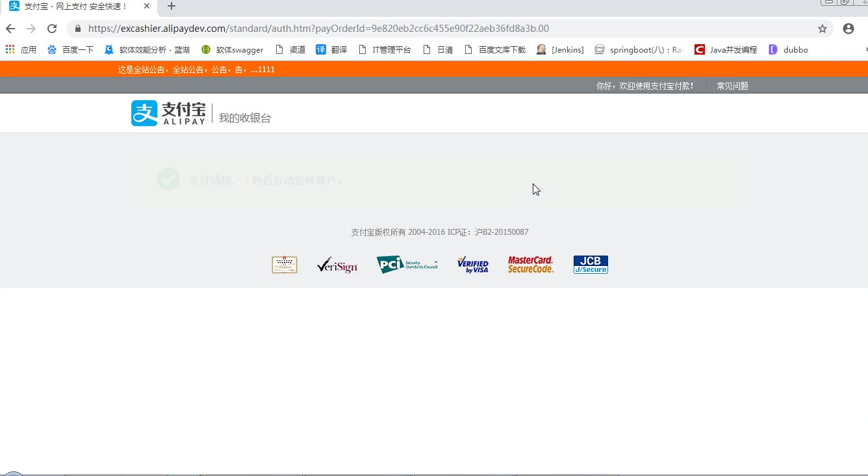Click the green payment success checkmark icon
868x476 pixels.
coord(168,179)
